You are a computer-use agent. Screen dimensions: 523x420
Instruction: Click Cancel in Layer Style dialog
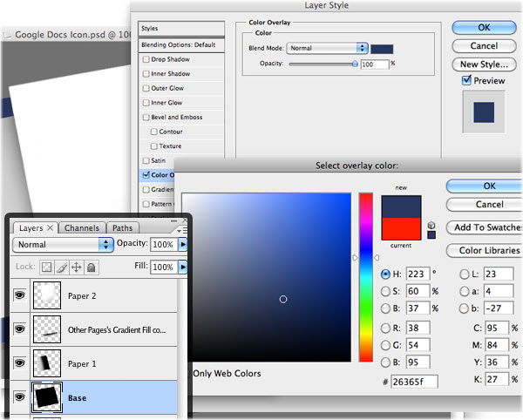(484, 45)
